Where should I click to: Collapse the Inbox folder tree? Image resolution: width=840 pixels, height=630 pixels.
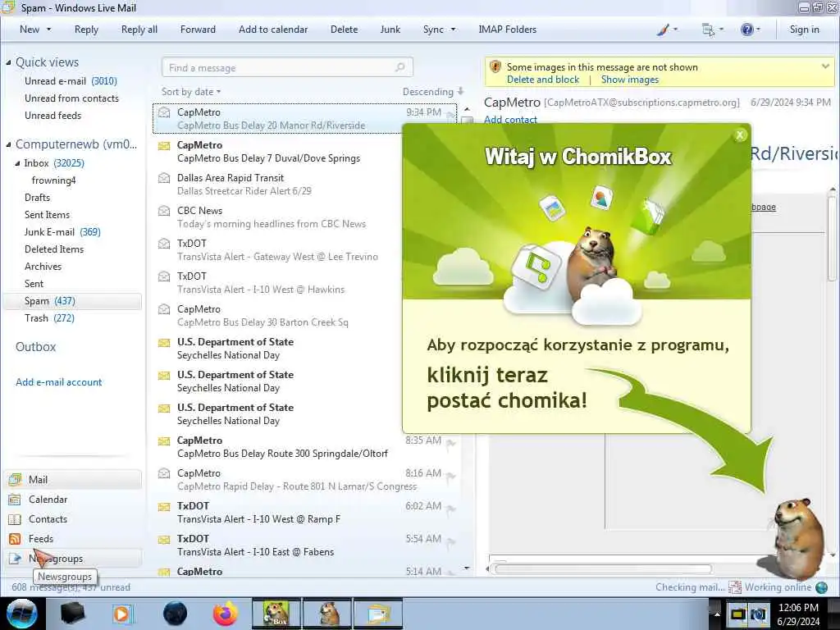pyautogui.click(x=17, y=163)
